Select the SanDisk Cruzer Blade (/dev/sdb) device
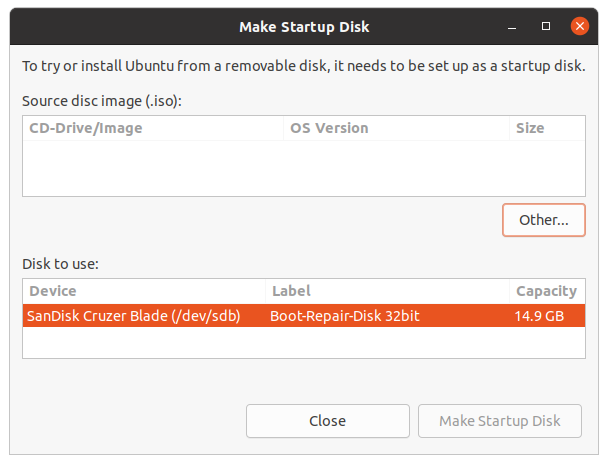 [134, 316]
